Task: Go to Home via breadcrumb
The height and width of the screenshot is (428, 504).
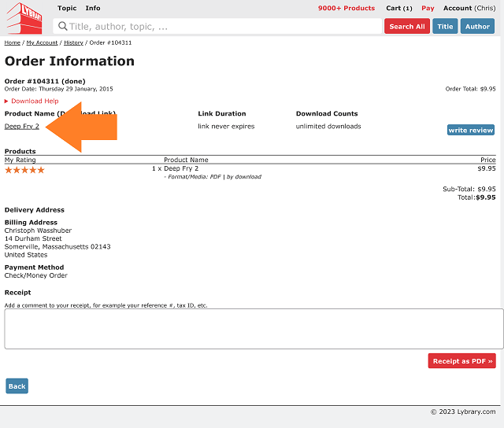Action: click(x=13, y=42)
